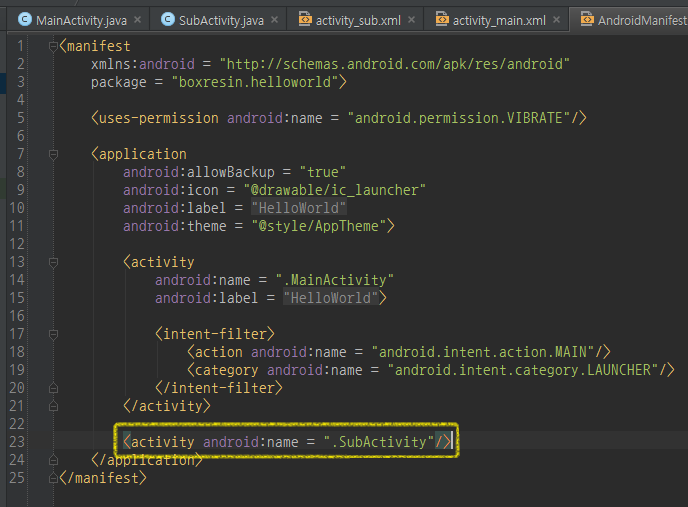Click the ".SubActivity" name value
Viewport: 688px width, 507px height.
point(378,442)
